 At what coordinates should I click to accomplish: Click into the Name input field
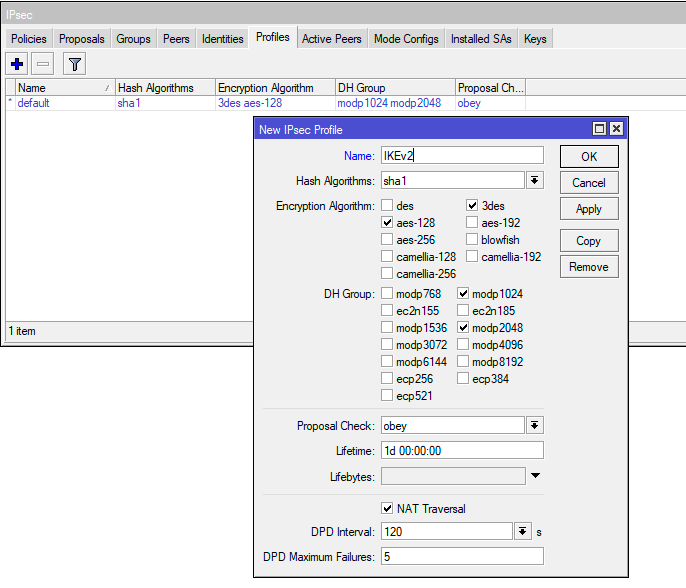click(462, 156)
